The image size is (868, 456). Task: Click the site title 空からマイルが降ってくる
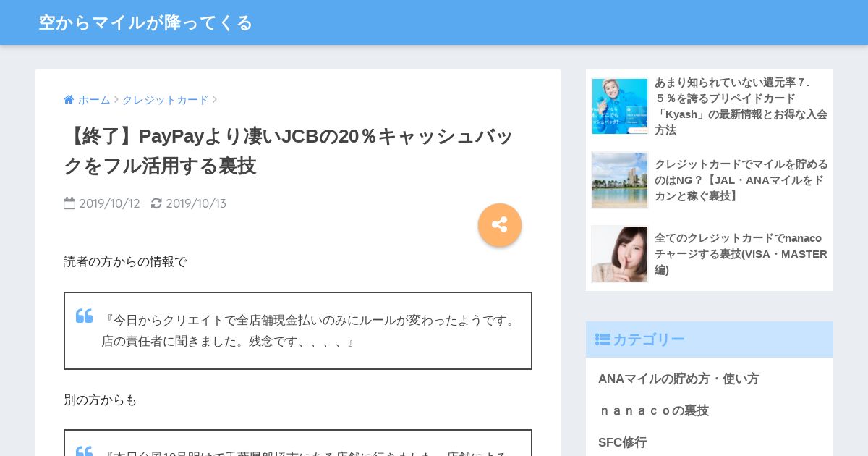[145, 22]
